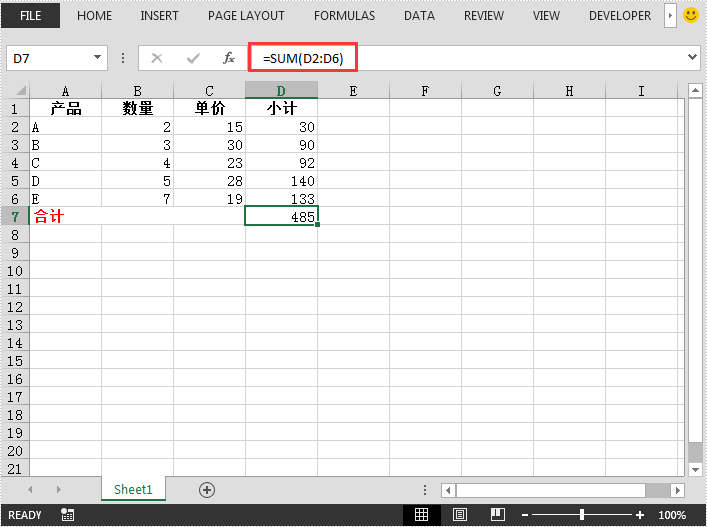Open the INSERT ribbon tab
The height and width of the screenshot is (527, 707).
159,16
